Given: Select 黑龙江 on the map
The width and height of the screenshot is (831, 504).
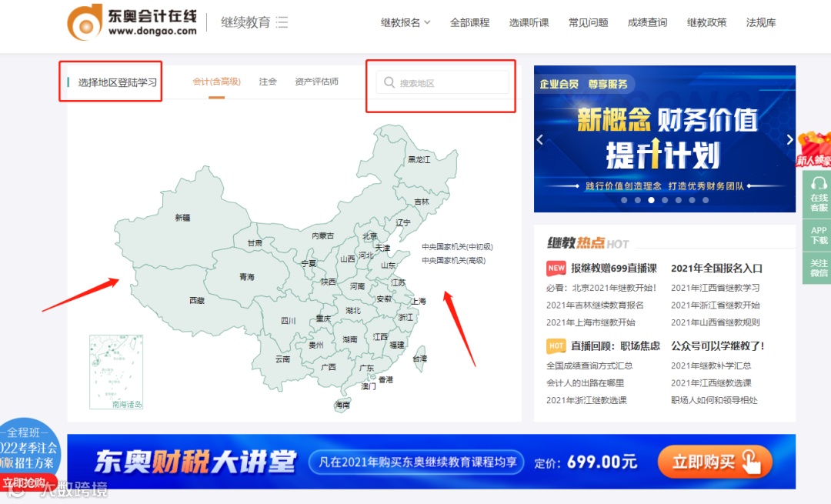Looking at the screenshot, I should point(419,159).
